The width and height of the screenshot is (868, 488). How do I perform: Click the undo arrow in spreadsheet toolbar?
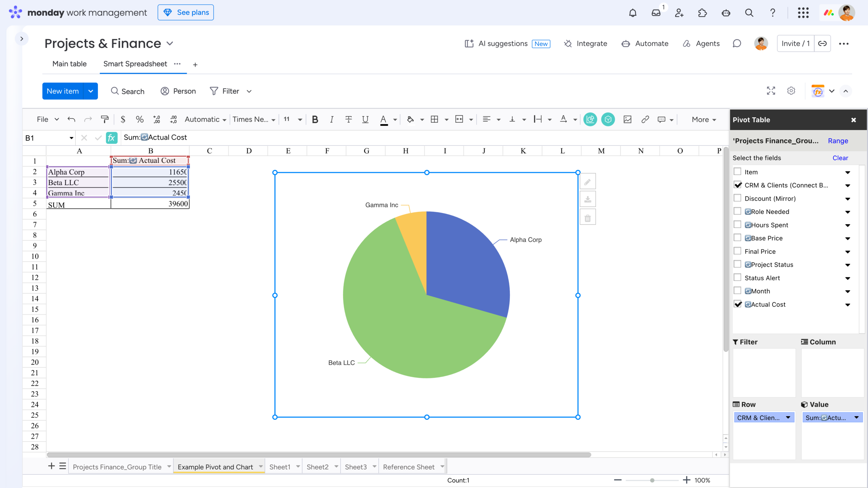coord(71,119)
